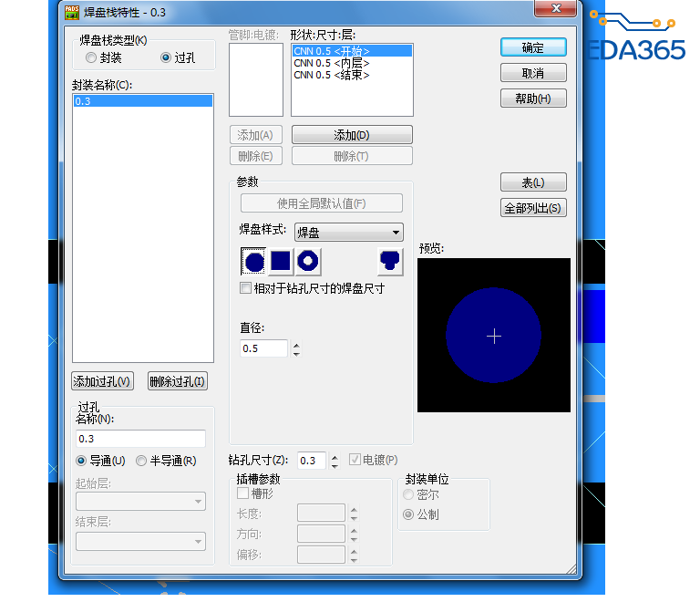This screenshot has width=700, height=602.
Task: Toggle 相对于钻孔尺寸的焊盘尺寸 checkbox
Action: (x=245, y=288)
